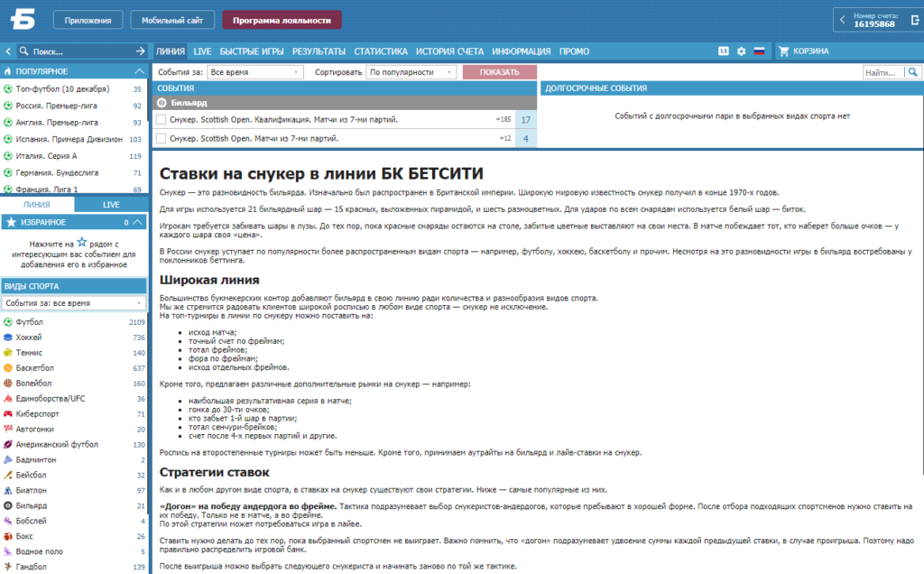Collapse the Популярное section chevron

(x=139, y=71)
